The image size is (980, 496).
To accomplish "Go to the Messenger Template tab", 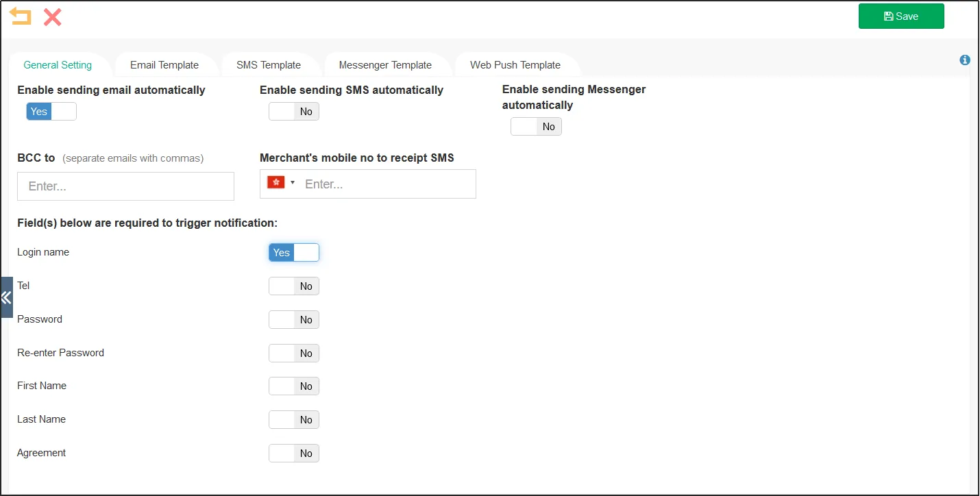I will [x=385, y=65].
